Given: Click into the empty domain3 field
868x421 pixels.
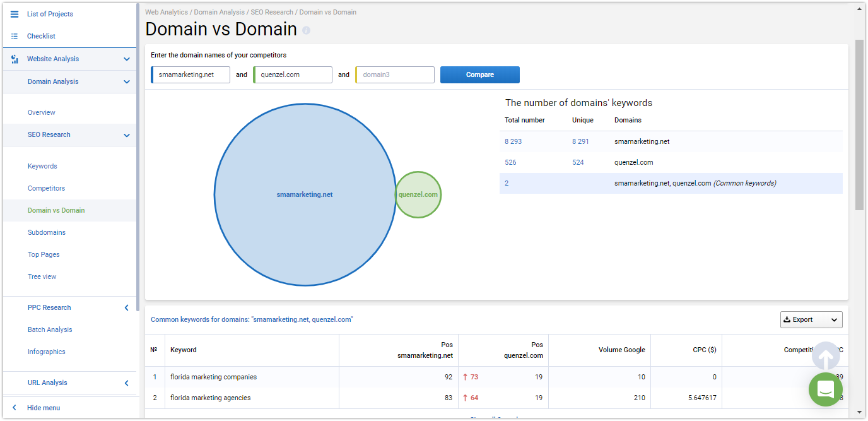Looking at the screenshot, I should tap(395, 74).
